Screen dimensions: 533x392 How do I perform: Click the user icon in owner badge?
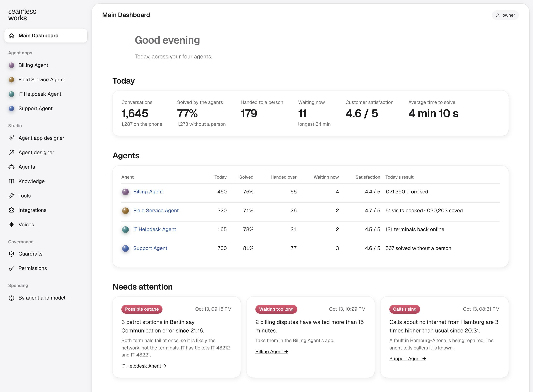point(498,15)
